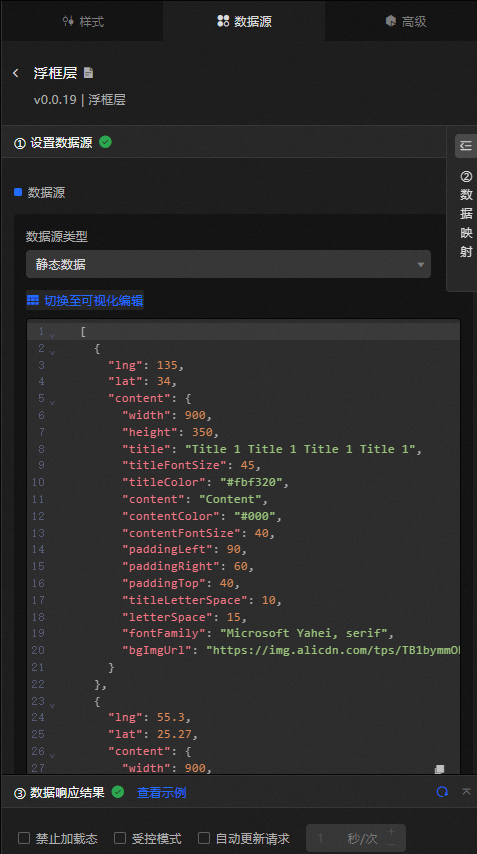Enable the 受控模式 checkbox

120,838
